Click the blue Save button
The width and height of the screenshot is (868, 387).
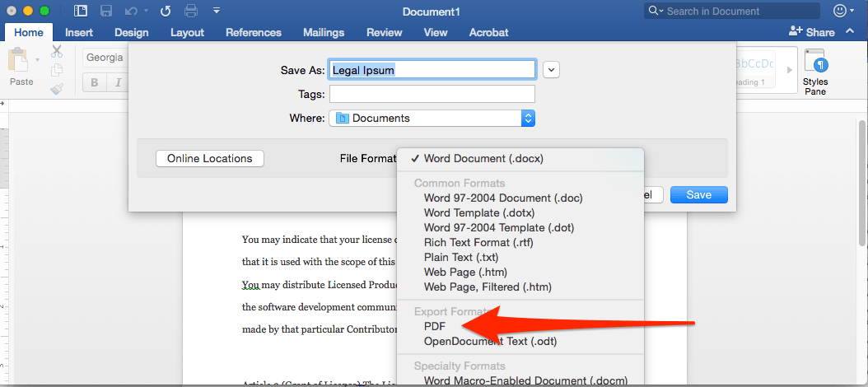point(698,195)
